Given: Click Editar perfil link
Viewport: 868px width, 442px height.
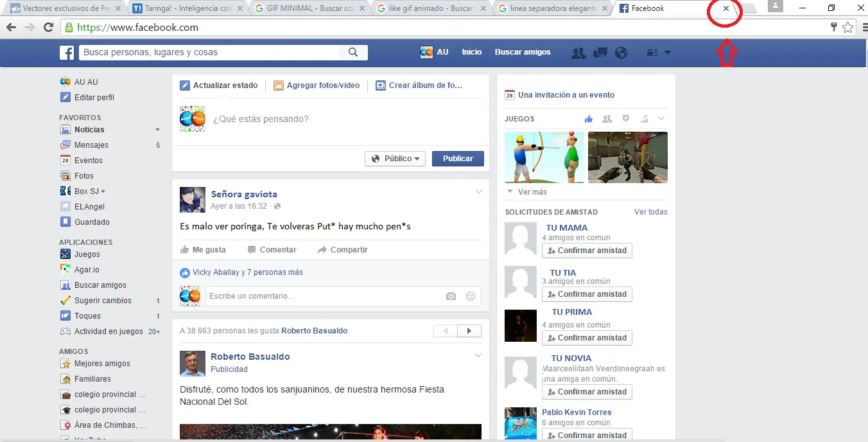Looking at the screenshot, I should [x=94, y=98].
